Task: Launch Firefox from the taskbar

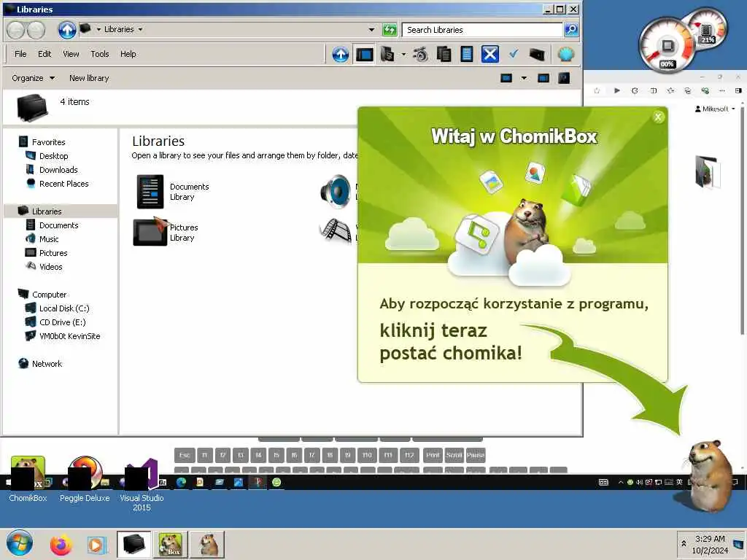Action: point(61,544)
